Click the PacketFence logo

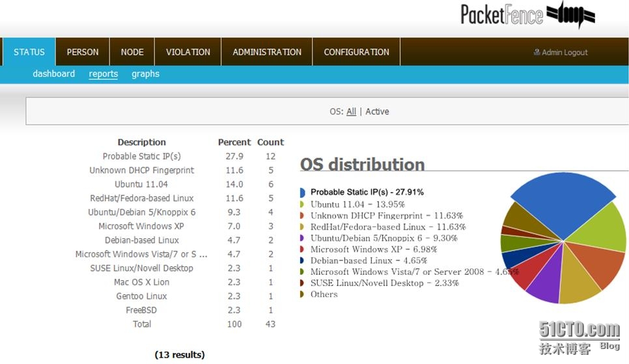coord(527,15)
